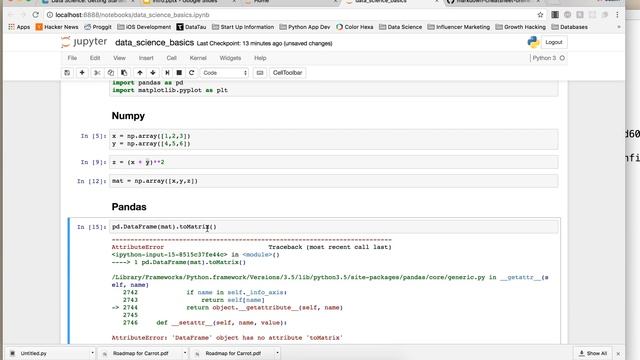Open Chrome menu three dots
This screenshot has height=360, width=640.
pos(617,15)
